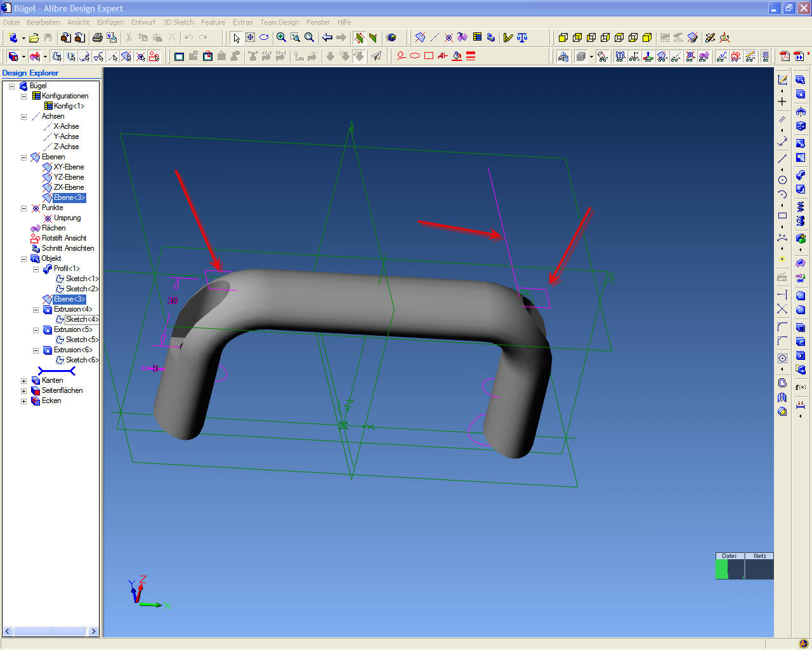Expand the Seitenflächen tree node
The height and width of the screenshot is (650, 812).
tap(23, 390)
